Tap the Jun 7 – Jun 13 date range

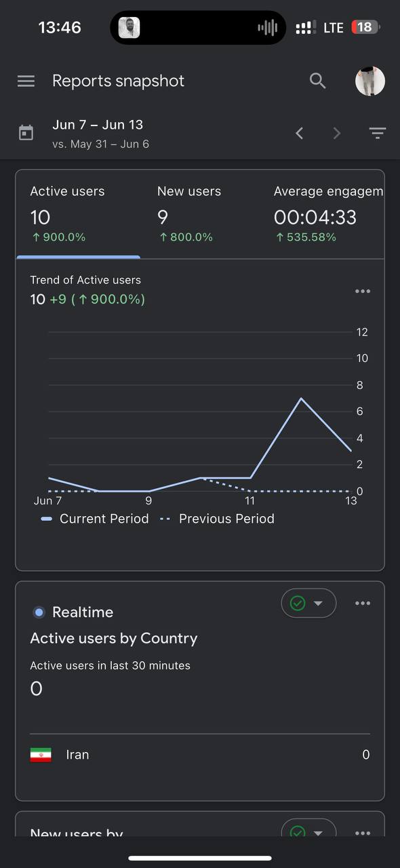point(98,125)
